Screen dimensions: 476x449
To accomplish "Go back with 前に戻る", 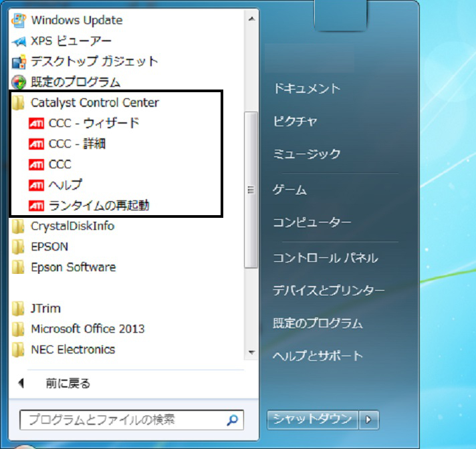I will click(x=68, y=384).
